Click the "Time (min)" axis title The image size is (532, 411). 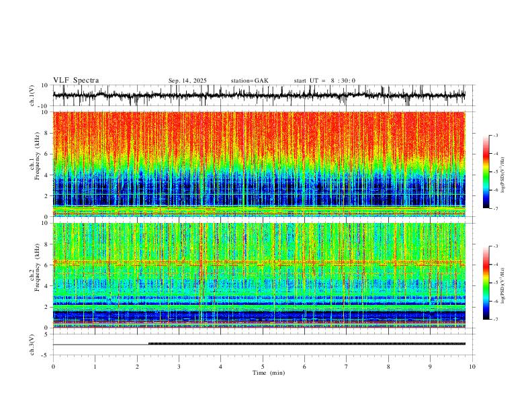(269, 373)
